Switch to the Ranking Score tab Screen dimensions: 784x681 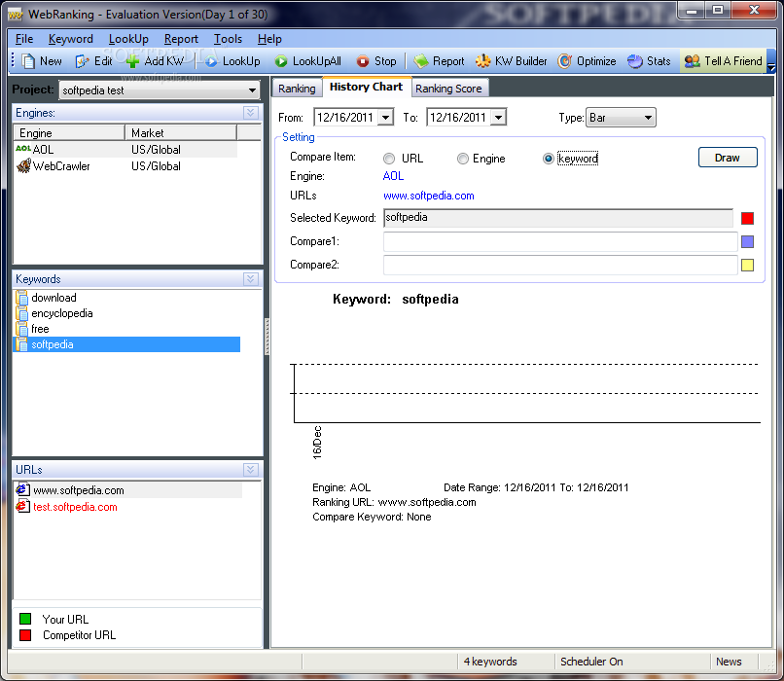coord(449,89)
